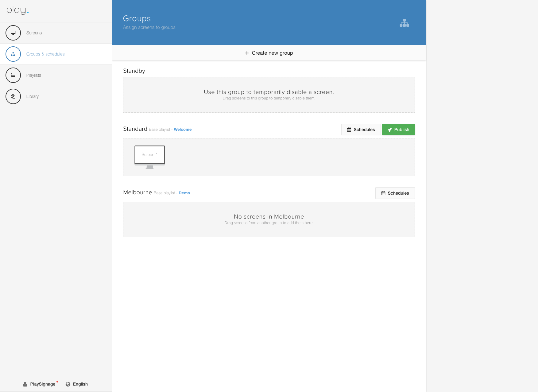Click the Standard group title
Viewport: 538px width, 392px height.
pos(135,129)
